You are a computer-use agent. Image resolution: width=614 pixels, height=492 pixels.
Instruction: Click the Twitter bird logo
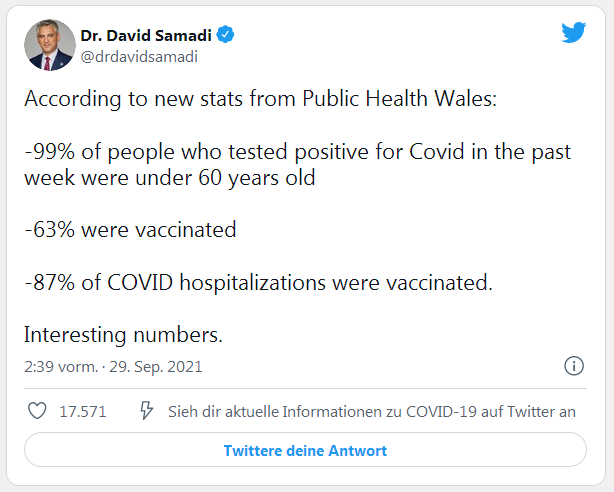pos(573,33)
